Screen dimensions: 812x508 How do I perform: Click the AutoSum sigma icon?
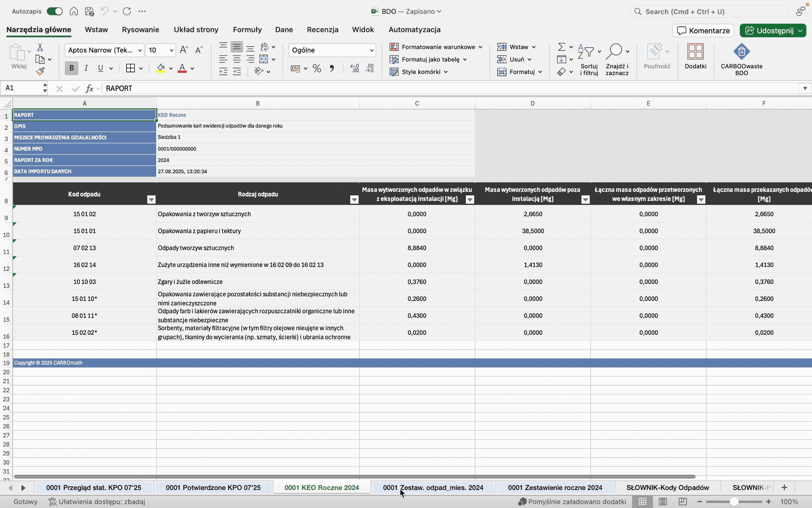(561, 47)
